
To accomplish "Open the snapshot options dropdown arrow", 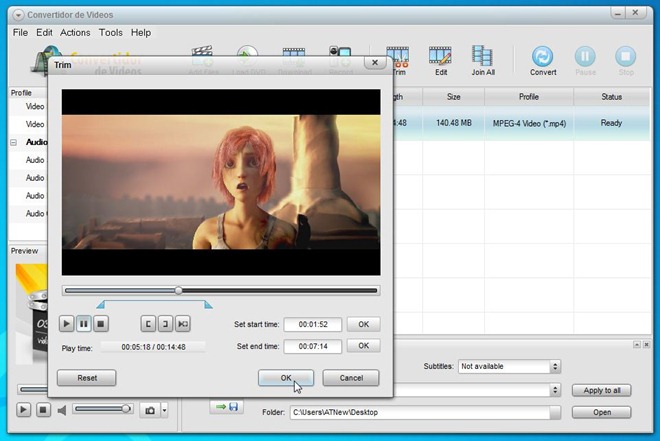I will (x=165, y=410).
